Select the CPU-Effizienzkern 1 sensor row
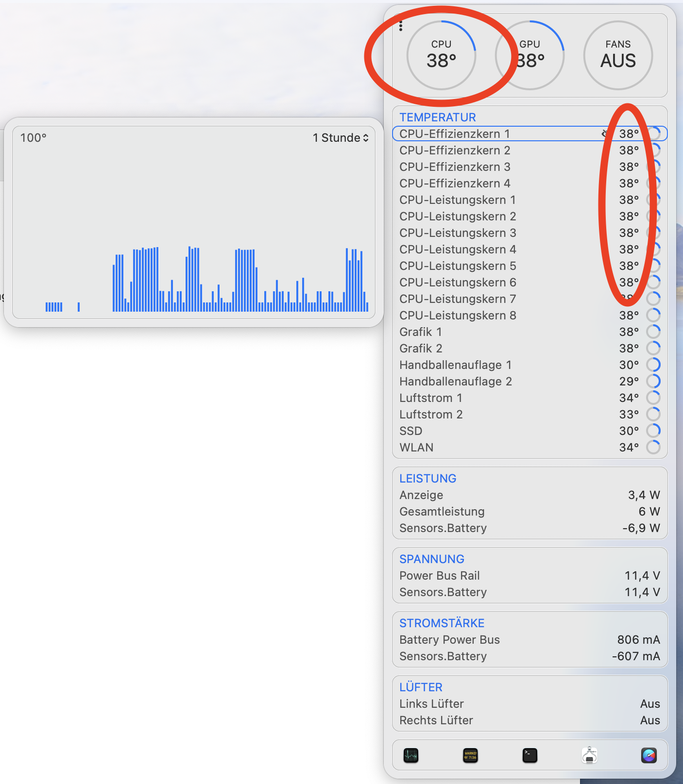The image size is (683, 784). pyautogui.click(x=529, y=133)
